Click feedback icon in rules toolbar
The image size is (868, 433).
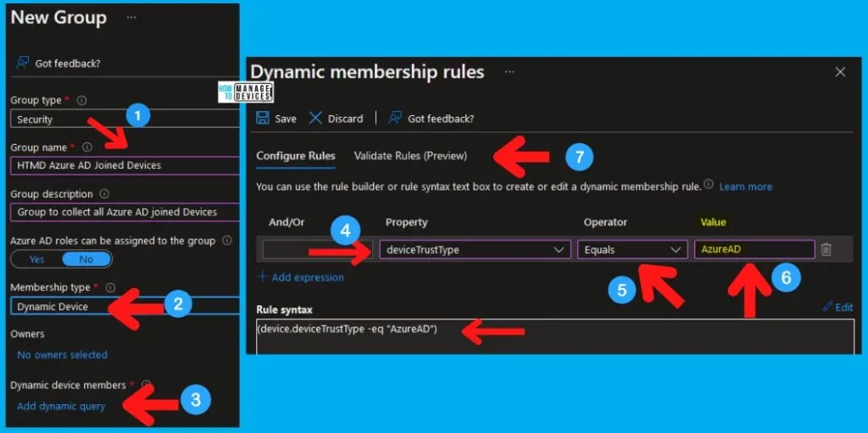pos(395,119)
